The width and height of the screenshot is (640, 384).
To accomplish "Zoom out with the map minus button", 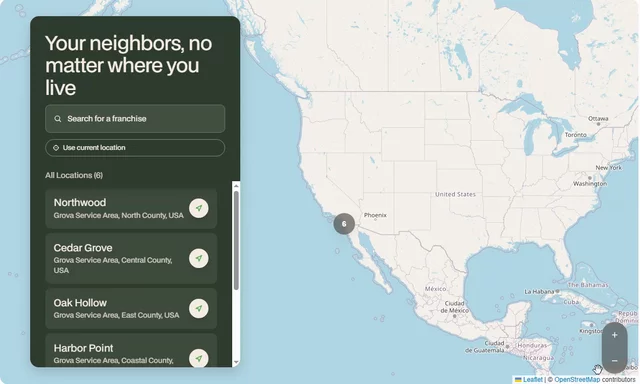I will [614, 360].
